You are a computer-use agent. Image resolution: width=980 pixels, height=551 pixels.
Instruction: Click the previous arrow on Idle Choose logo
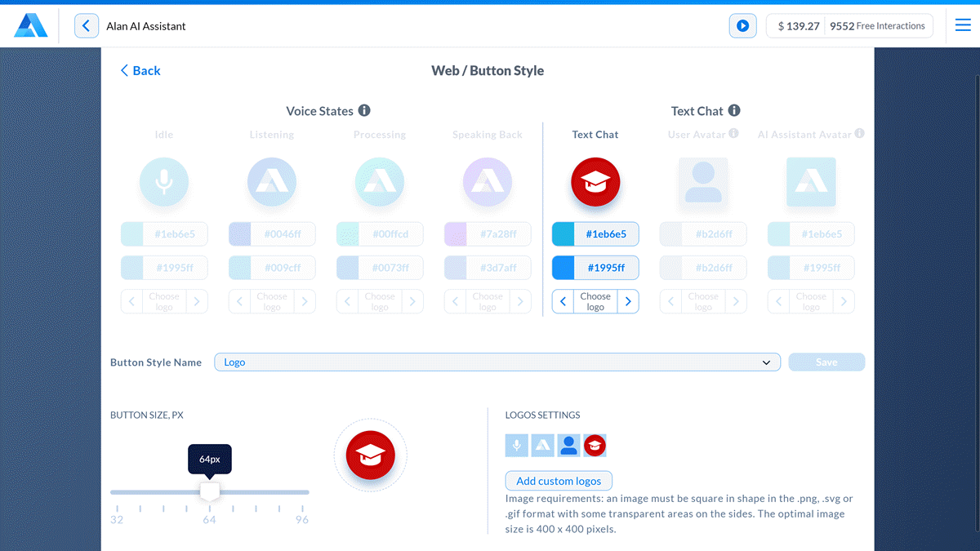point(131,301)
